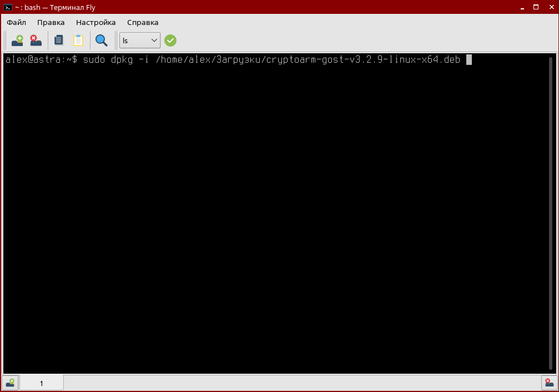Open the Правка menu

pyautogui.click(x=51, y=22)
